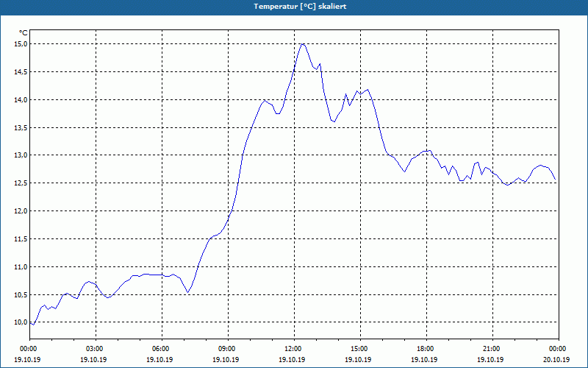Image resolution: width=588 pixels, height=368 pixels.
Task: Select the 11,5 y-axis value
Action: (x=21, y=238)
